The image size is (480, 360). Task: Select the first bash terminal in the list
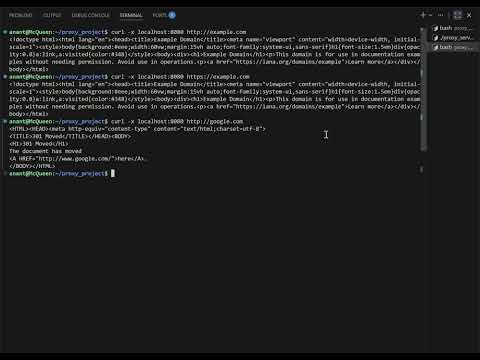(x=453, y=28)
